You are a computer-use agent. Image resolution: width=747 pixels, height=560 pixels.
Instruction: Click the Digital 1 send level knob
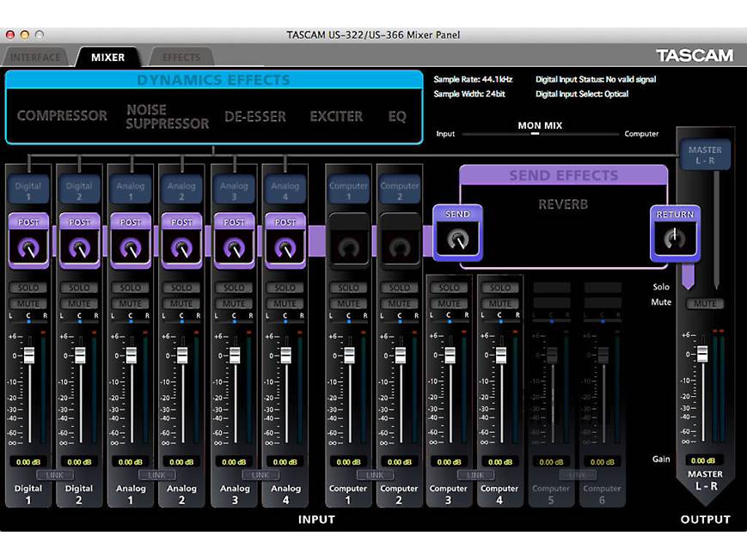pos(28,249)
